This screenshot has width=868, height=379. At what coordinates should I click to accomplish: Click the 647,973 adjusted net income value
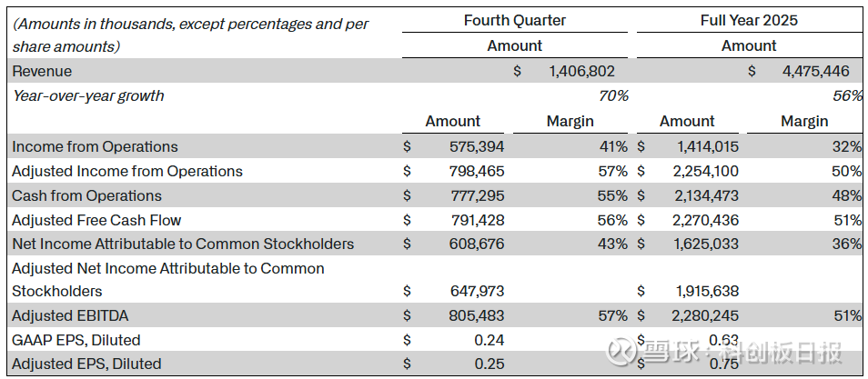[476, 292]
